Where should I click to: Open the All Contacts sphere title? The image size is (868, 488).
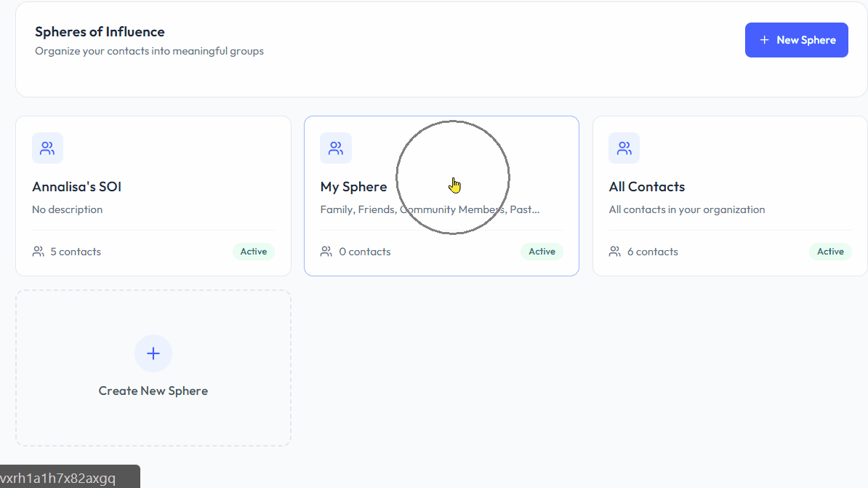click(x=646, y=187)
